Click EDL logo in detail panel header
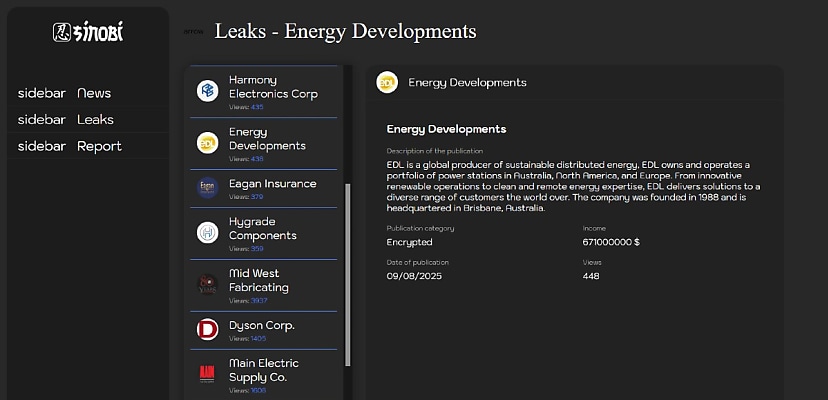The height and width of the screenshot is (400, 828). [x=387, y=82]
